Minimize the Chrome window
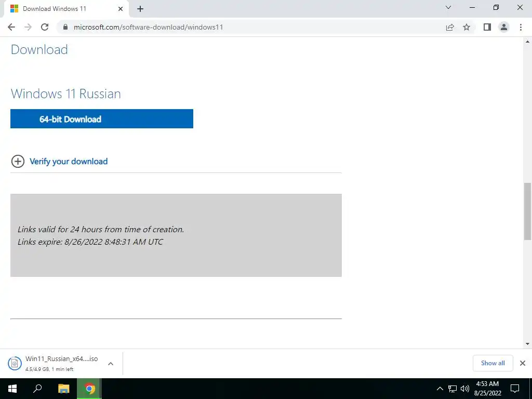Image resolution: width=532 pixels, height=399 pixels. click(472, 7)
